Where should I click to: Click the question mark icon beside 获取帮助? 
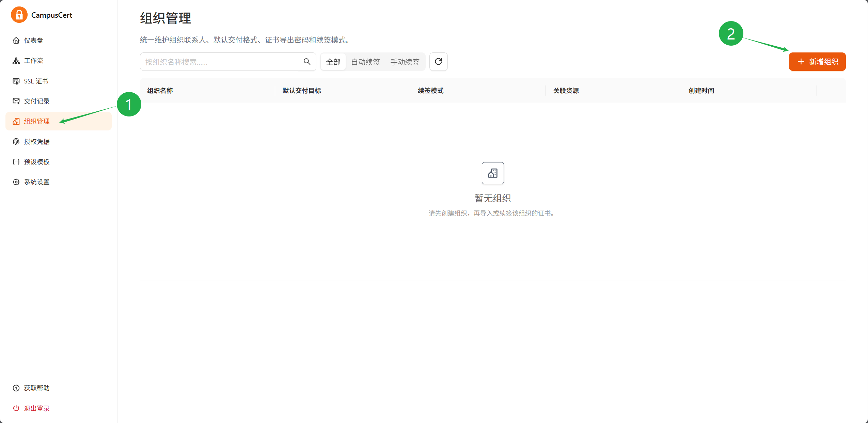(16, 388)
